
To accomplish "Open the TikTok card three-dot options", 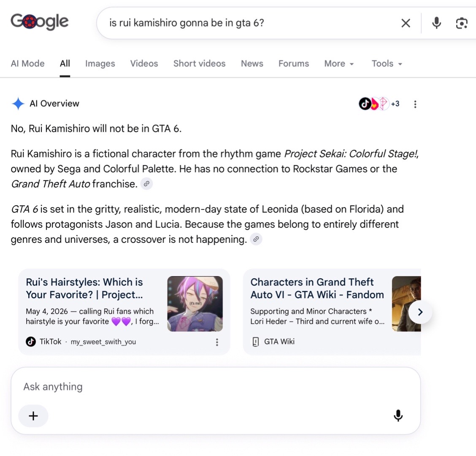I will 217,342.
